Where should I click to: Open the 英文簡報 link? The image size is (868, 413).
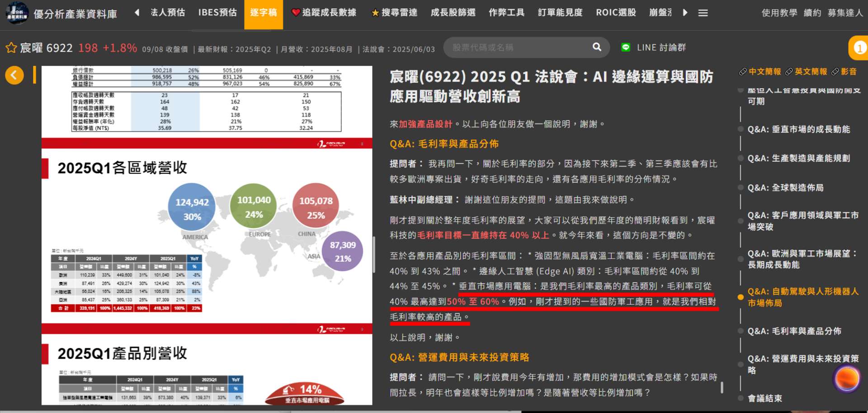[807, 71]
